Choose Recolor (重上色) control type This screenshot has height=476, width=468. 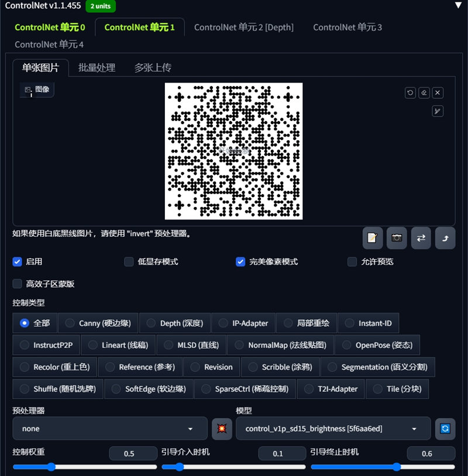[x=54, y=367]
